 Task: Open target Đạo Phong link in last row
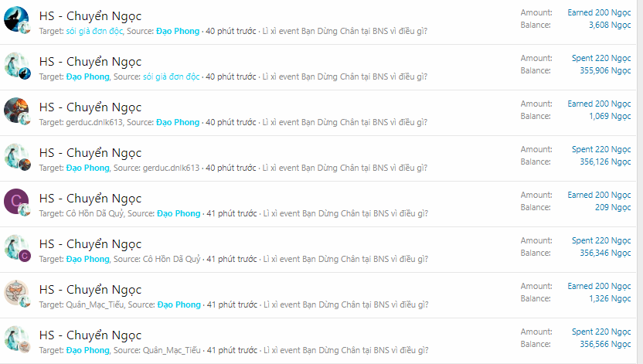pyautogui.click(x=88, y=350)
